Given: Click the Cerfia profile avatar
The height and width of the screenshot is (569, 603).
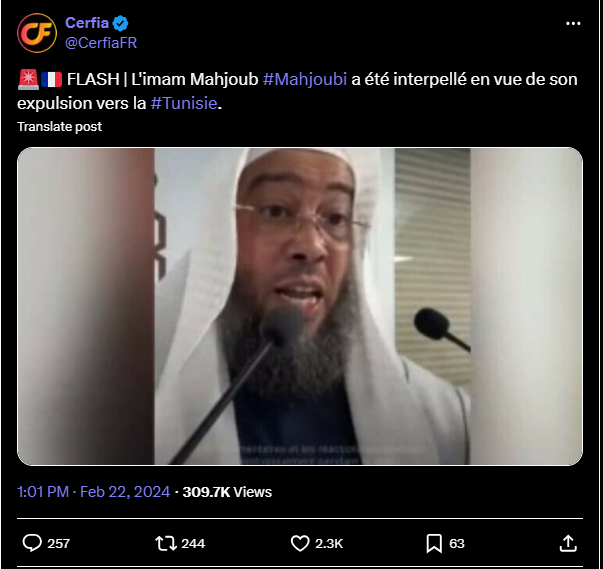Looking at the screenshot, I should coord(37,33).
